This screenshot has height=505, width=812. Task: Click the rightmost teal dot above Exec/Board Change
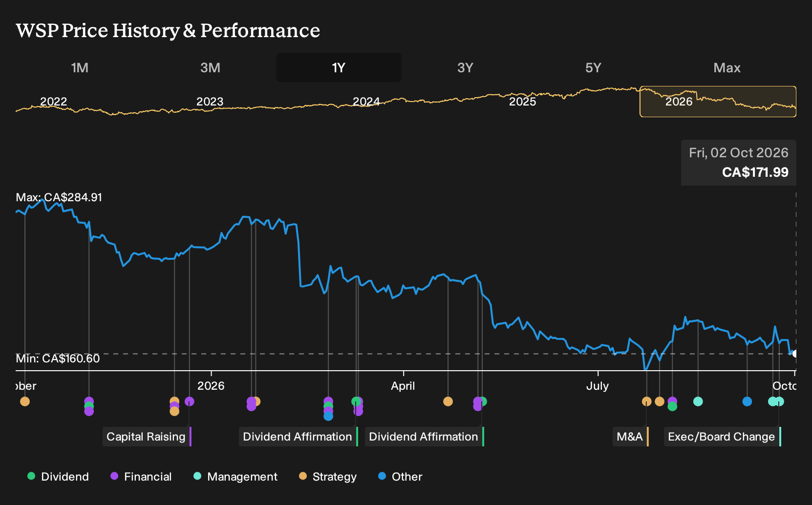[x=780, y=401]
